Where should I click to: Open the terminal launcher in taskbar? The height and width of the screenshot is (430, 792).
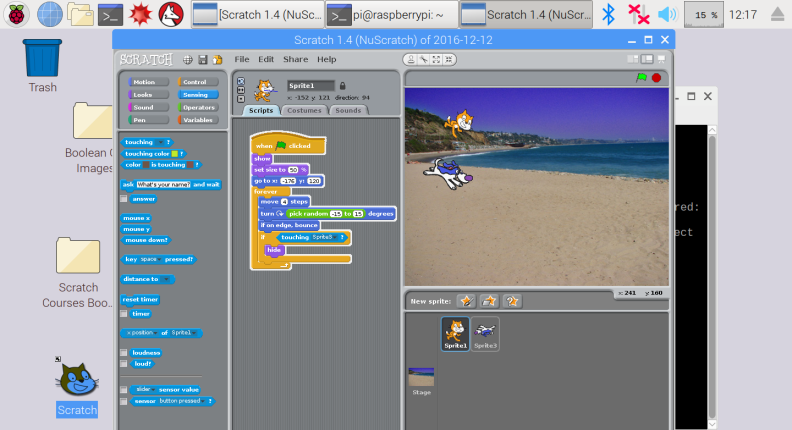click(x=110, y=14)
